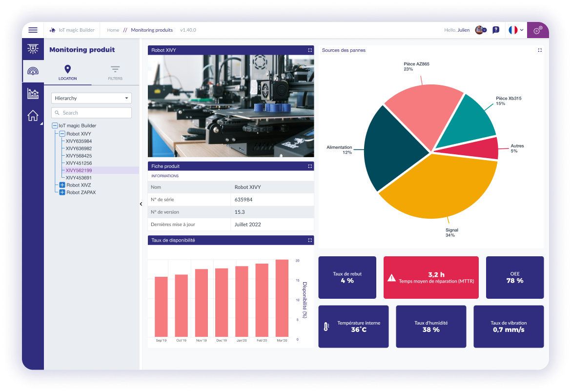Click the Hello, Julien user avatar

479,30
